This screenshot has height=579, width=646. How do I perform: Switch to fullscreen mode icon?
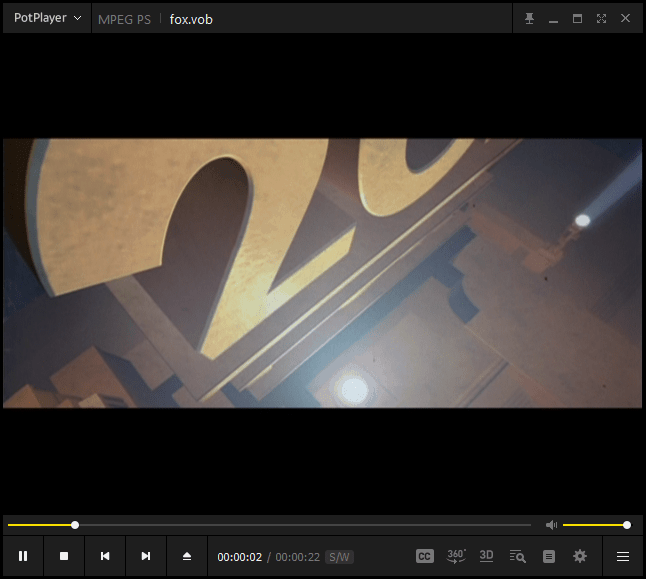[601, 19]
